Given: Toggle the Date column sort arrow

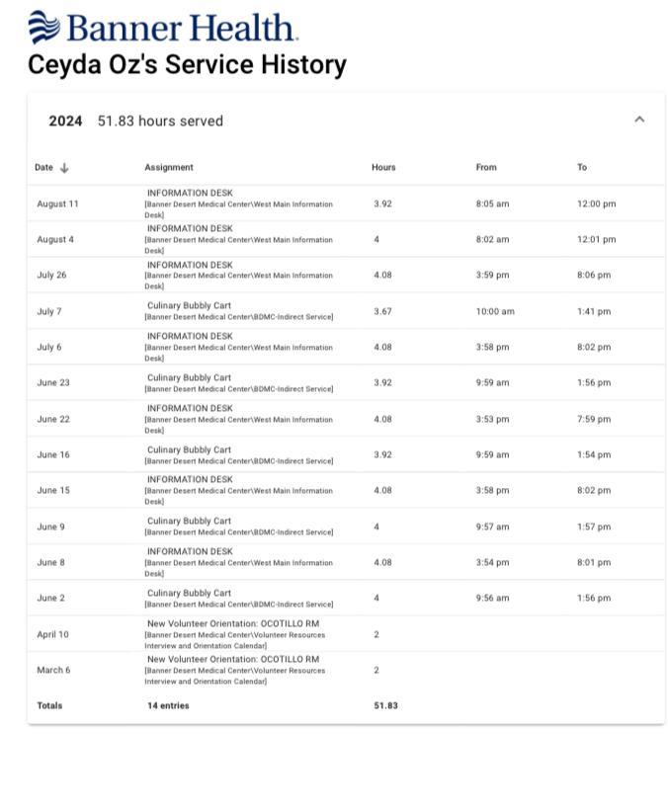Looking at the screenshot, I should click(64, 168).
